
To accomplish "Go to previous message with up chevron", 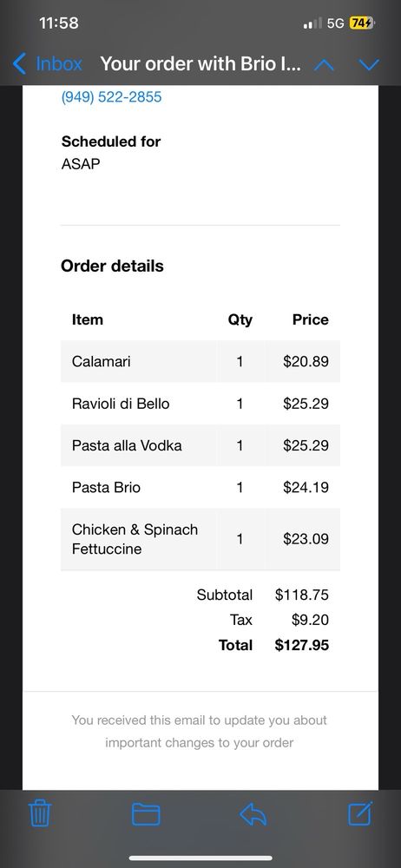I will pyautogui.click(x=324, y=65).
